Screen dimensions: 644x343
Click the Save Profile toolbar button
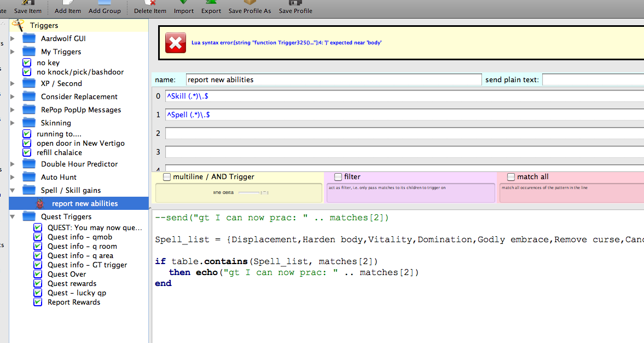coord(295,8)
